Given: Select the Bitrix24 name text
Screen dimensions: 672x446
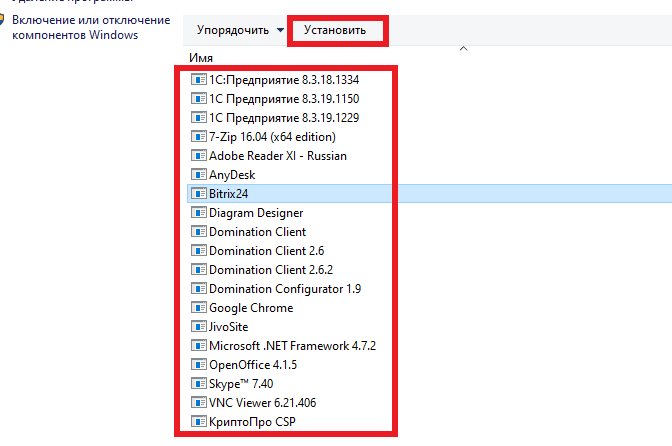Looking at the screenshot, I should pyautogui.click(x=228, y=194).
